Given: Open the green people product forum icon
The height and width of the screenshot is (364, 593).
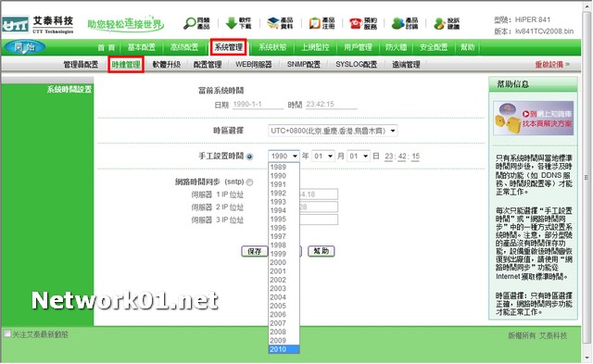Looking at the screenshot, I should (x=397, y=23).
